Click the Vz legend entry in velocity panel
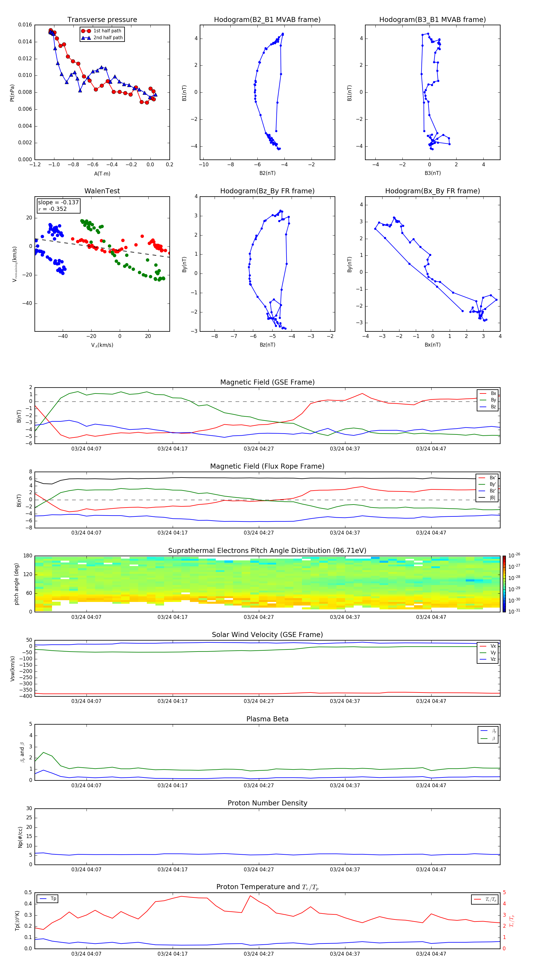This screenshot has width=535, height=980. [x=488, y=659]
